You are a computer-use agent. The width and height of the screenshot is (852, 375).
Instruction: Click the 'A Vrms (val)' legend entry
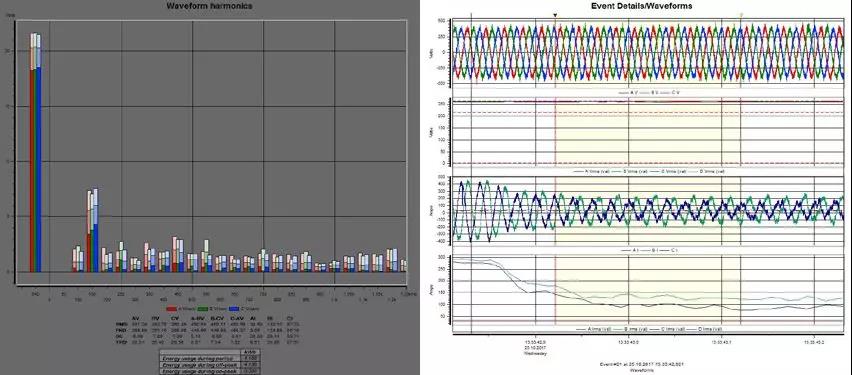coord(591,172)
